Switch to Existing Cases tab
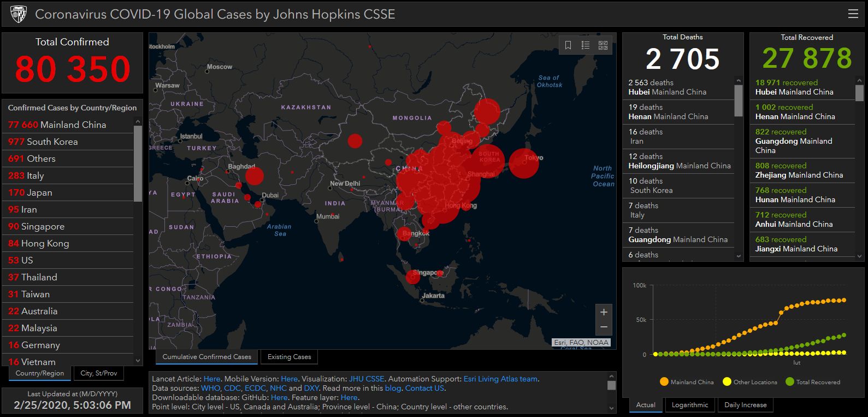 (289, 357)
